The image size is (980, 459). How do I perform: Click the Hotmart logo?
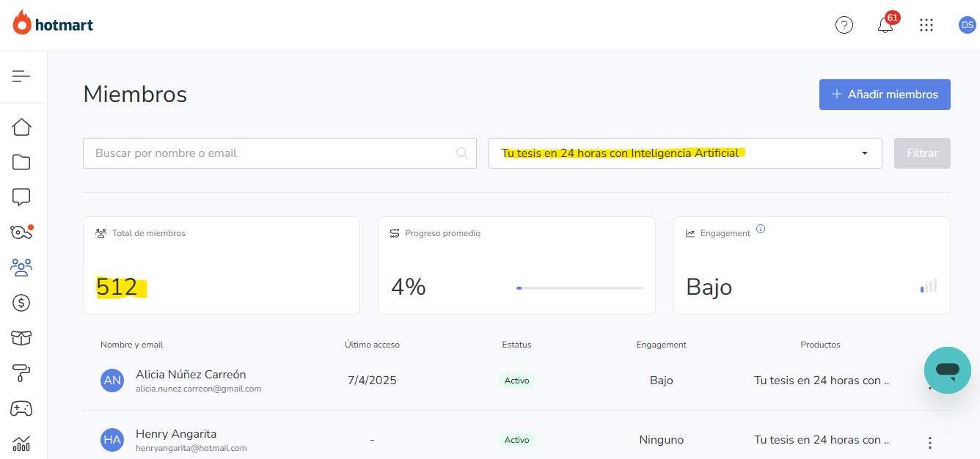pos(53,23)
